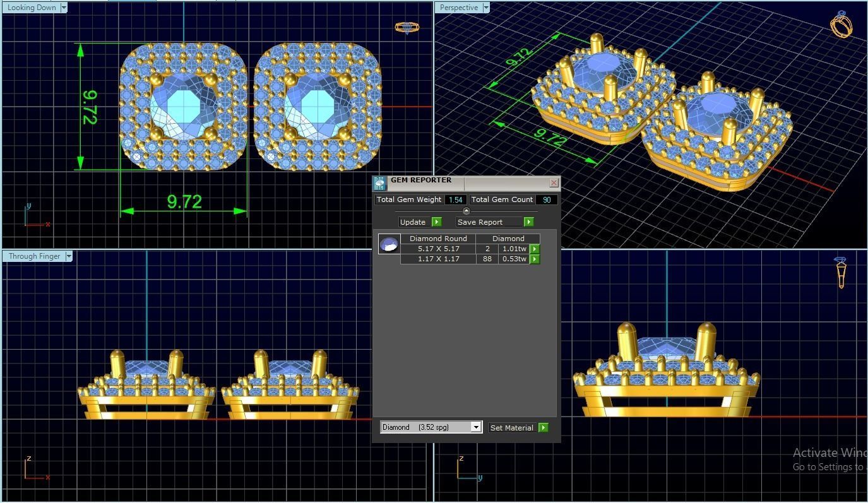868x503 pixels.
Task: Click the '88' gem count cell
Action: click(487, 259)
